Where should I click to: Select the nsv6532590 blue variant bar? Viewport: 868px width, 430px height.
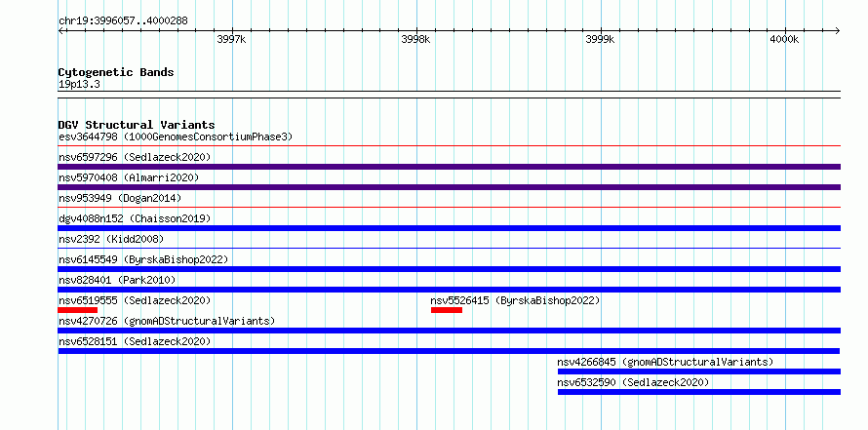699,392
